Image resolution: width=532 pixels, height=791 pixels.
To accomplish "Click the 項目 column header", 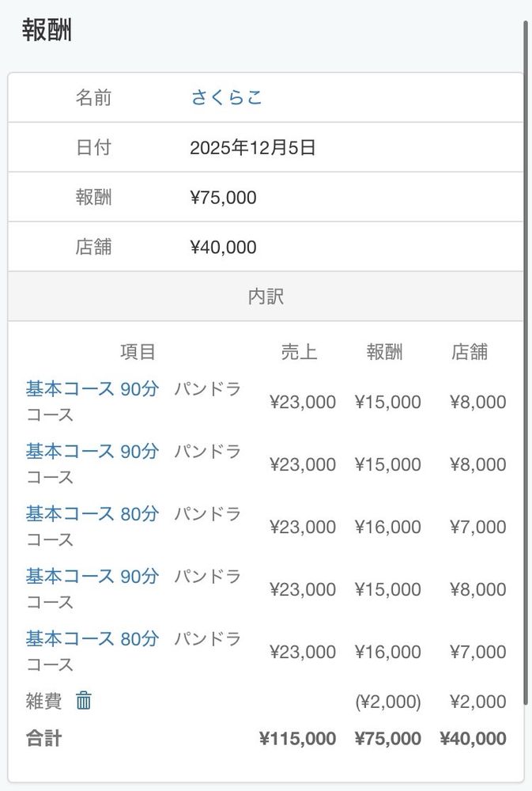I will (x=138, y=352).
